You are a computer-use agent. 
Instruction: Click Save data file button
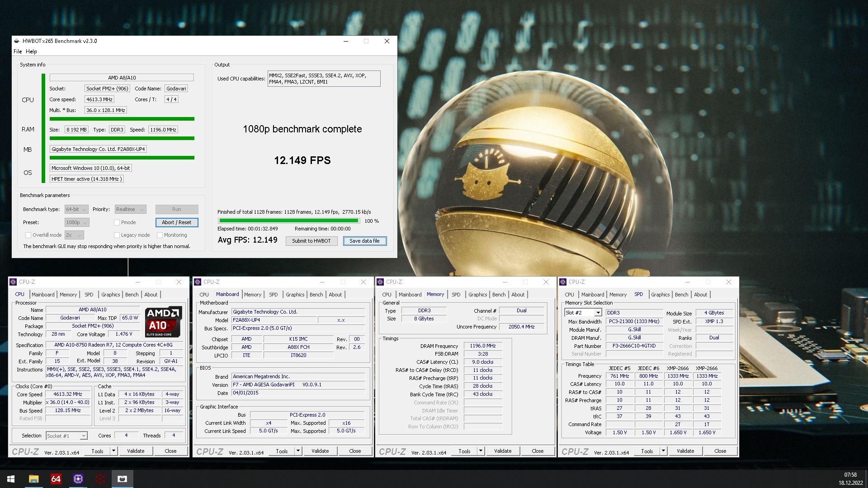364,241
